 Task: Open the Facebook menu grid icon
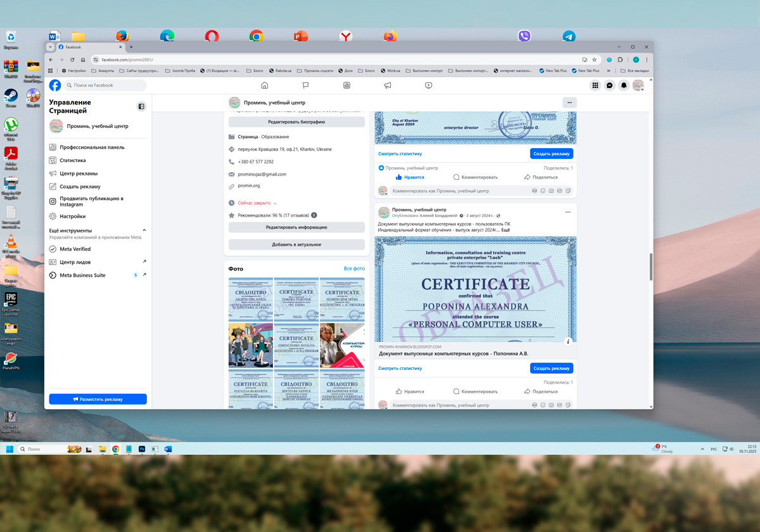[x=595, y=85]
